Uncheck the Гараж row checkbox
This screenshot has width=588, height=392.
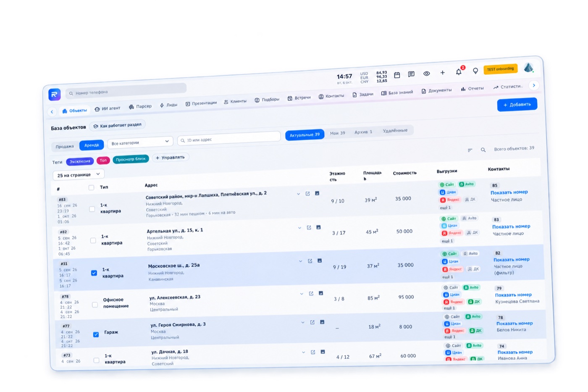96,334
